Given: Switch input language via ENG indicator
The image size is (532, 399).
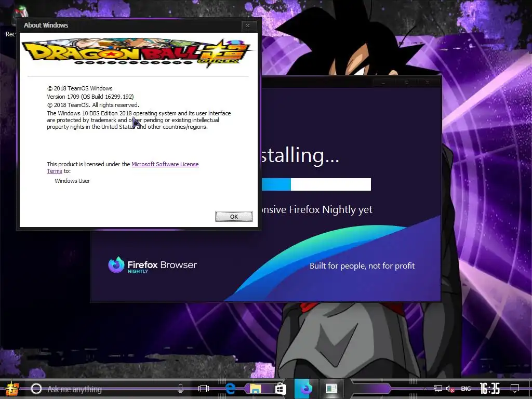Looking at the screenshot, I should [466, 389].
